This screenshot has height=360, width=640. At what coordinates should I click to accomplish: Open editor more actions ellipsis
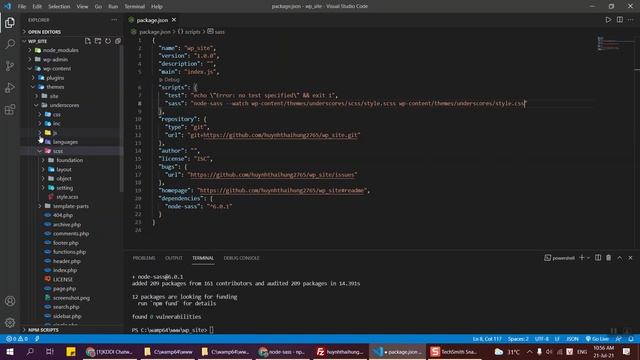[631, 20]
